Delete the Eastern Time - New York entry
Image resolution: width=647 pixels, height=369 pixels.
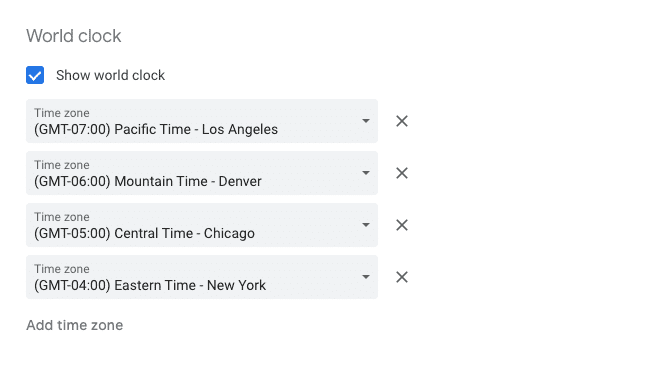point(402,277)
